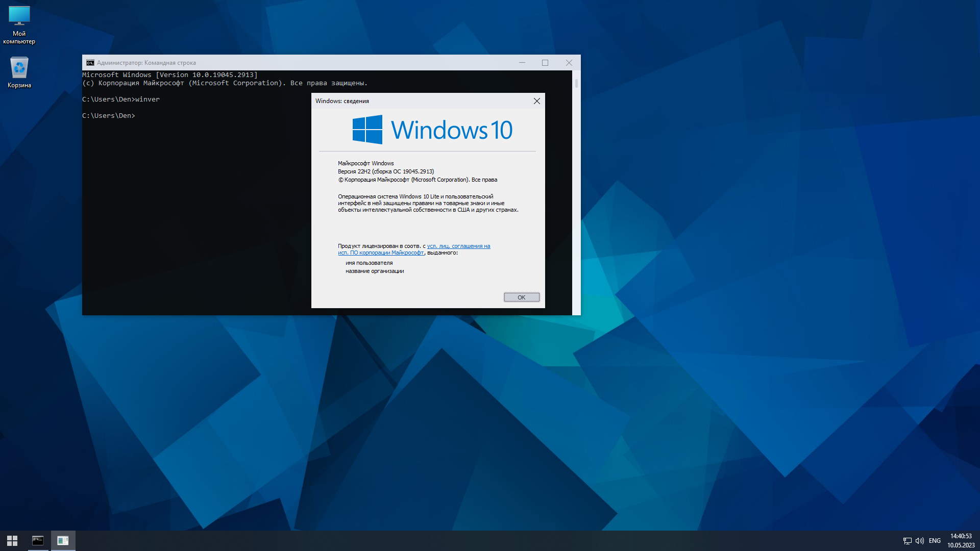The width and height of the screenshot is (980, 551).
Task: Close the Командная строка window
Action: pos(569,63)
